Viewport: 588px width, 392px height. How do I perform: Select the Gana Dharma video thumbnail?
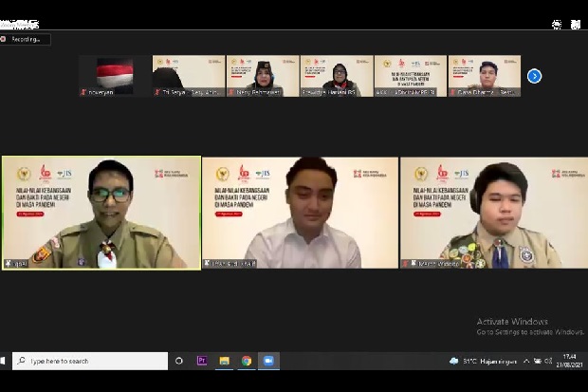pos(485,76)
